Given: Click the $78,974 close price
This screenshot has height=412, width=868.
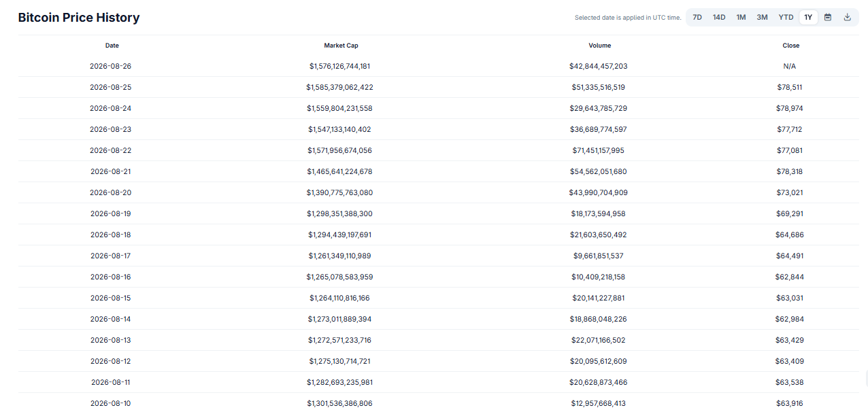Looking at the screenshot, I should pyautogui.click(x=790, y=108).
